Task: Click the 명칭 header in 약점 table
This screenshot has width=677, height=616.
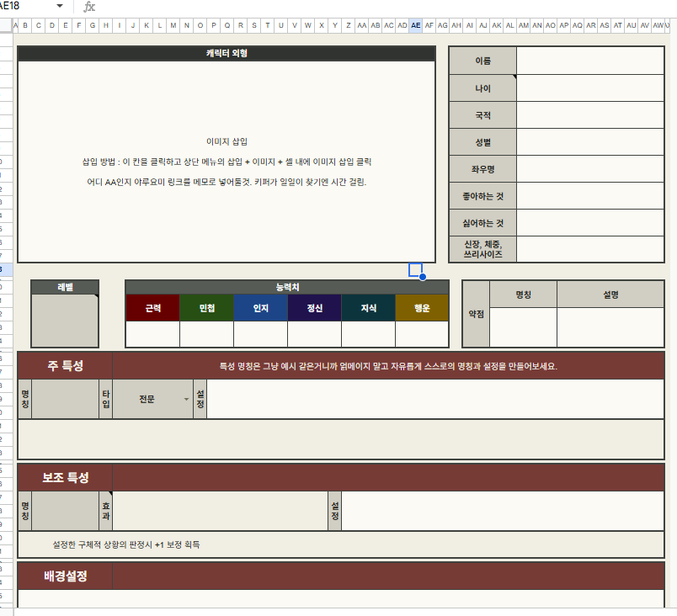Action: (x=523, y=295)
